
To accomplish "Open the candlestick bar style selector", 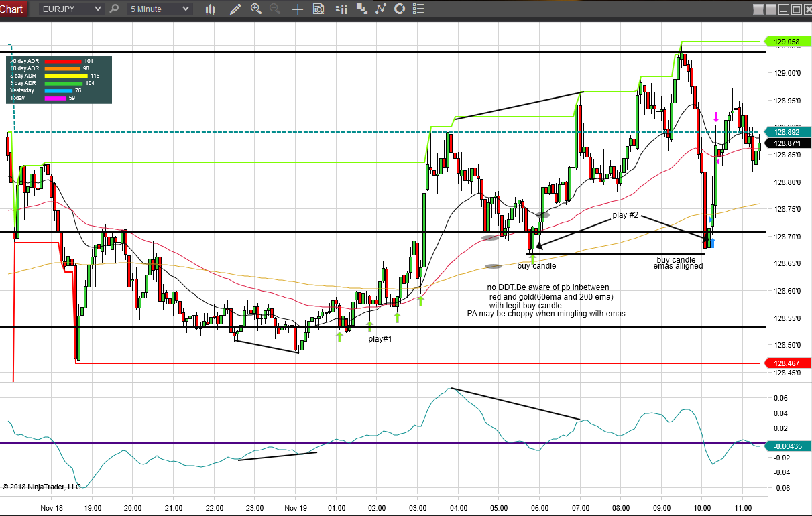I will coord(211,9).
